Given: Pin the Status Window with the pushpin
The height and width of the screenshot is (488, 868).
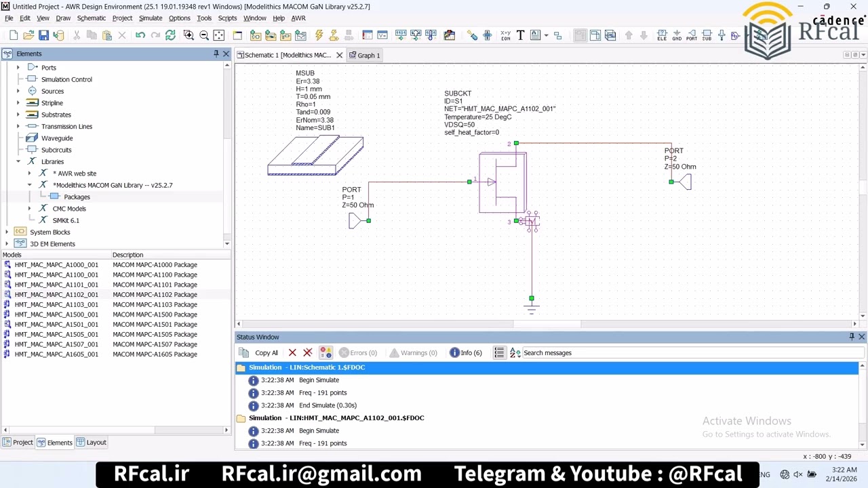Looking at the screenshot, I should 852,337.
